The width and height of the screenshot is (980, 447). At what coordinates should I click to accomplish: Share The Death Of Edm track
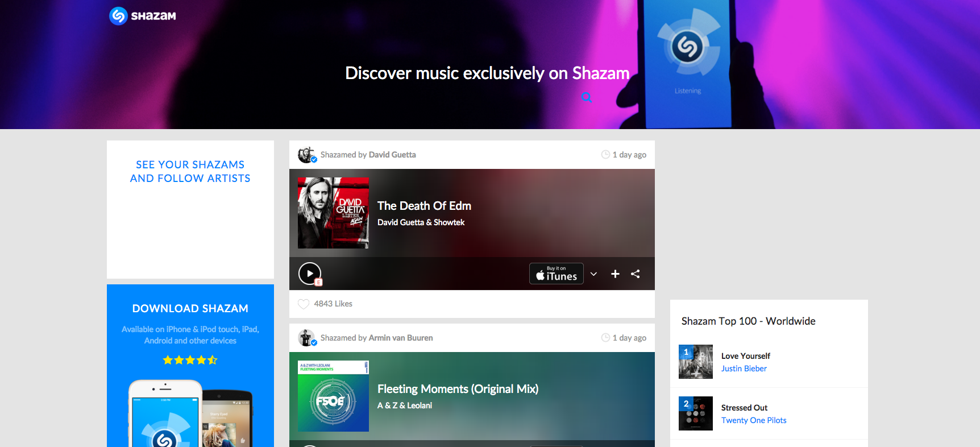pos(636,274)
